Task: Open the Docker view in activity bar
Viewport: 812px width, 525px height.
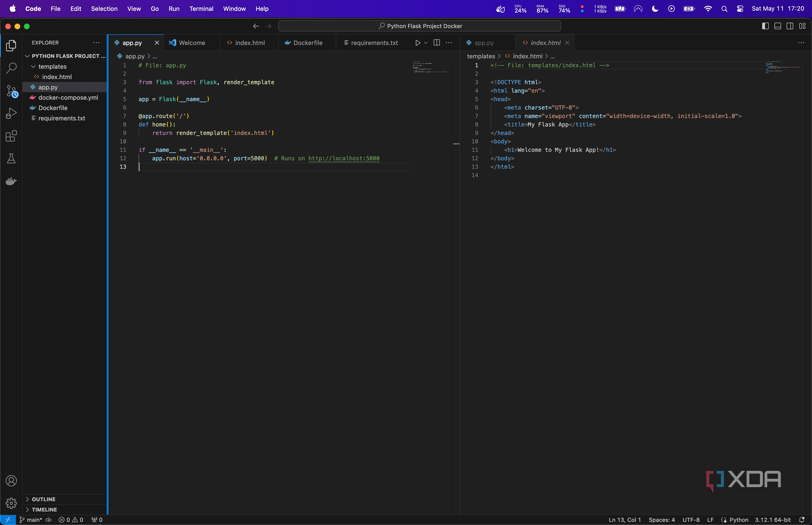Action: coord(11,181)
